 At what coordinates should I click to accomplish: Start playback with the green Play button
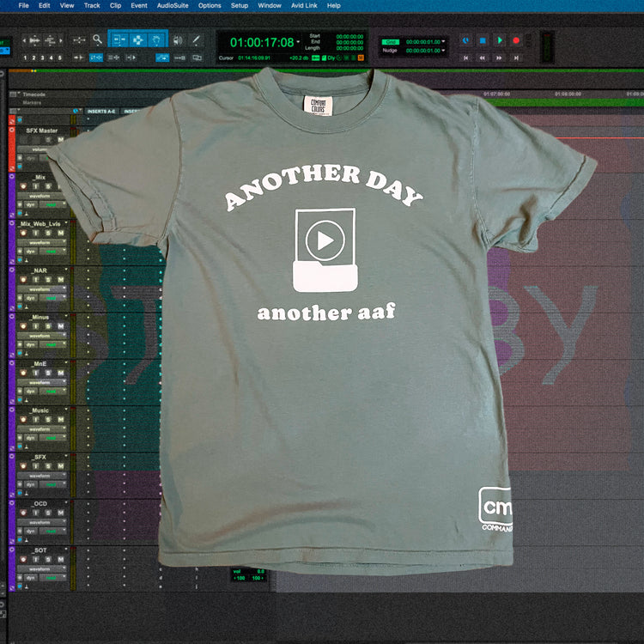[x=500, y=40]
